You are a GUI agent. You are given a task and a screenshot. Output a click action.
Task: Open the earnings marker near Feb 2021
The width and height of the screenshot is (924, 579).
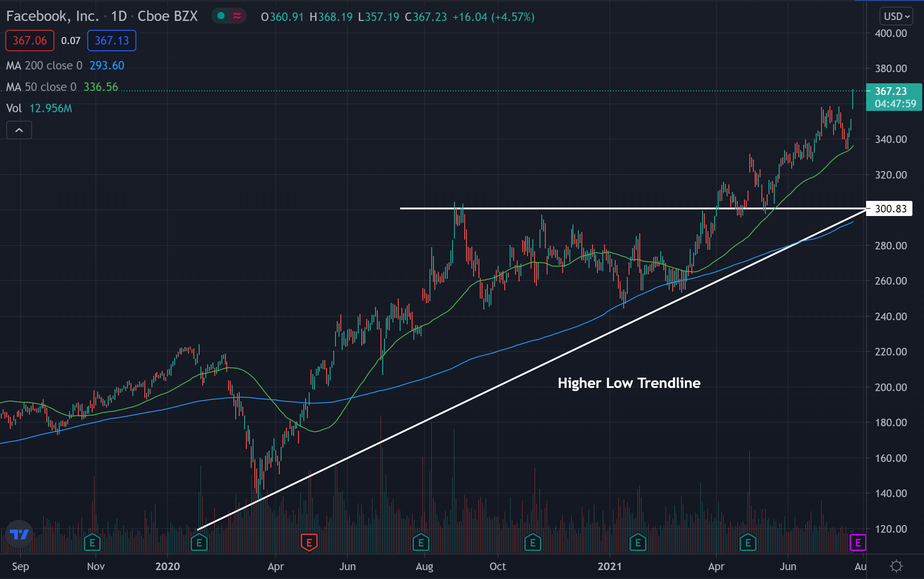(638, 542)
